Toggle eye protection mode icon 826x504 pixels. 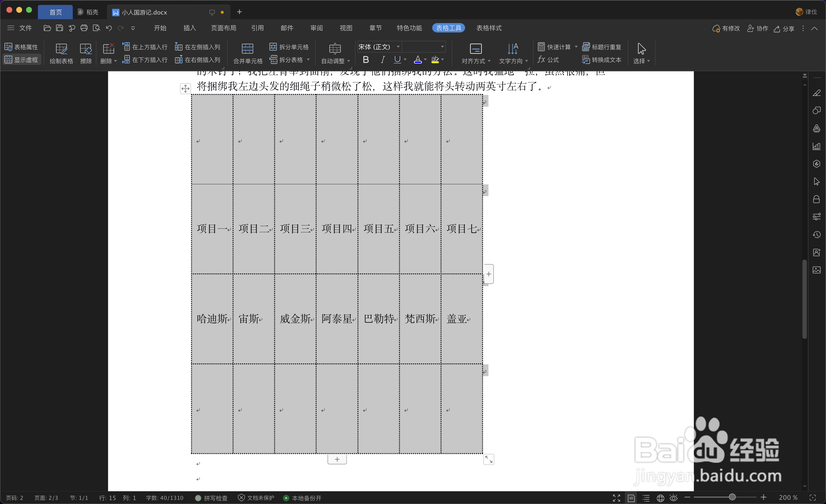pos(674,498)
